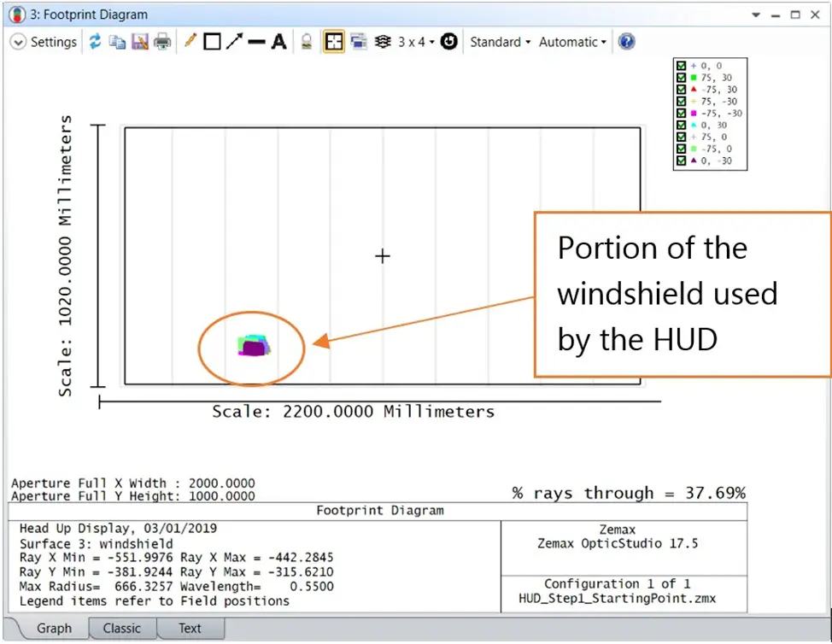Open the Help for the Footprint Diagram

click(x=626, y=41)
